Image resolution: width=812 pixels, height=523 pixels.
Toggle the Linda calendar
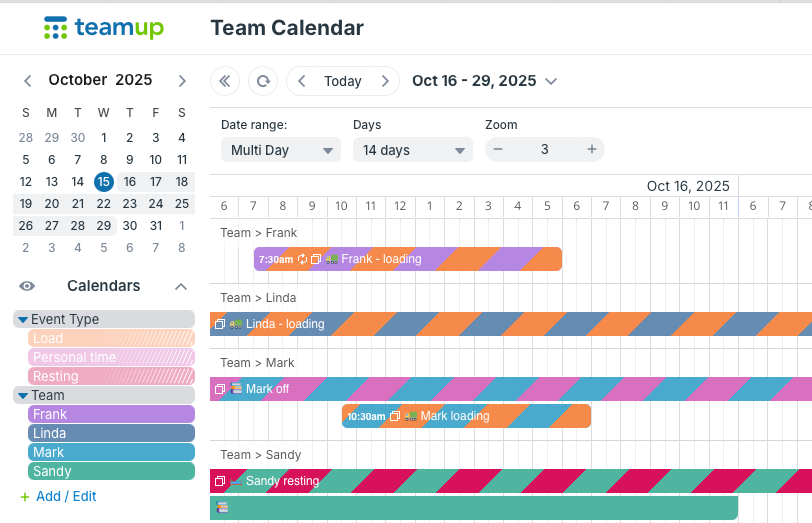(111, 433)
